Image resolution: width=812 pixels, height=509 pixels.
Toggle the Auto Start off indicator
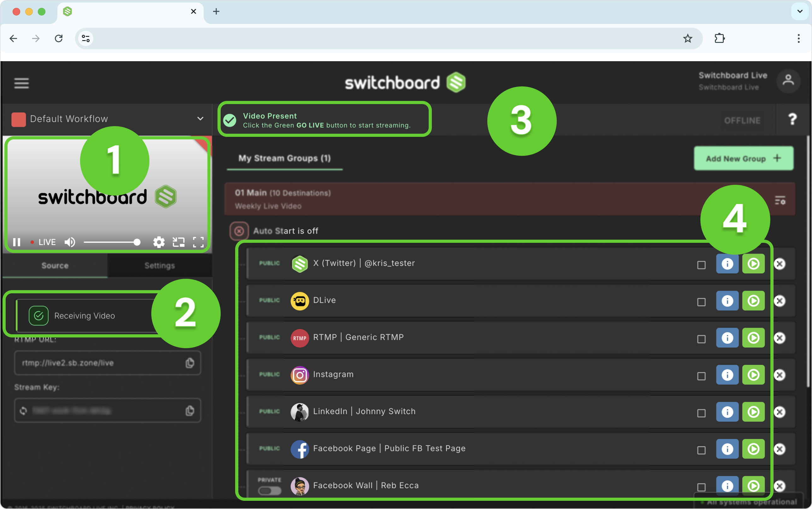[239, 231]
